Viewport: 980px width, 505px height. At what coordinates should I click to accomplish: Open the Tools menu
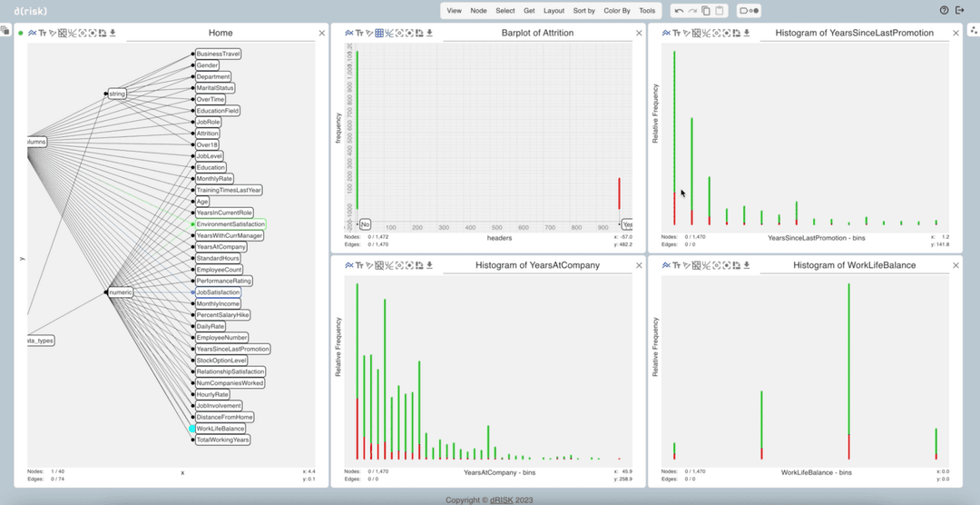(647, 11)
